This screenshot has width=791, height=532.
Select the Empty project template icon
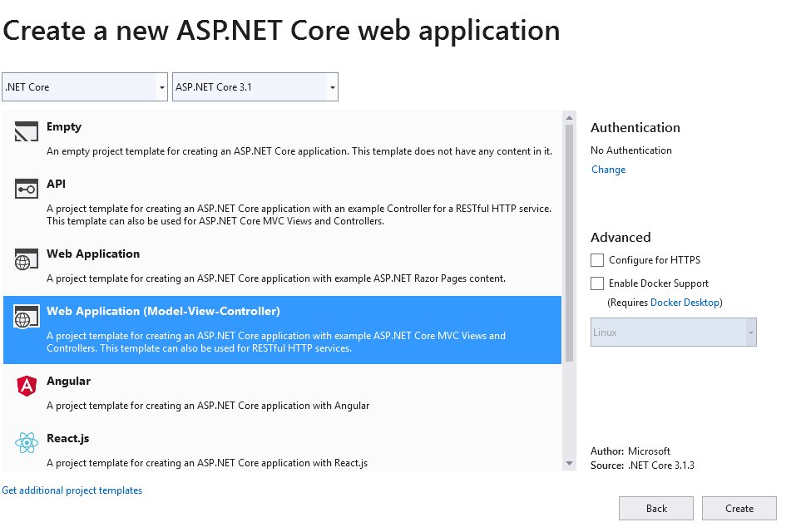point(23,131)
